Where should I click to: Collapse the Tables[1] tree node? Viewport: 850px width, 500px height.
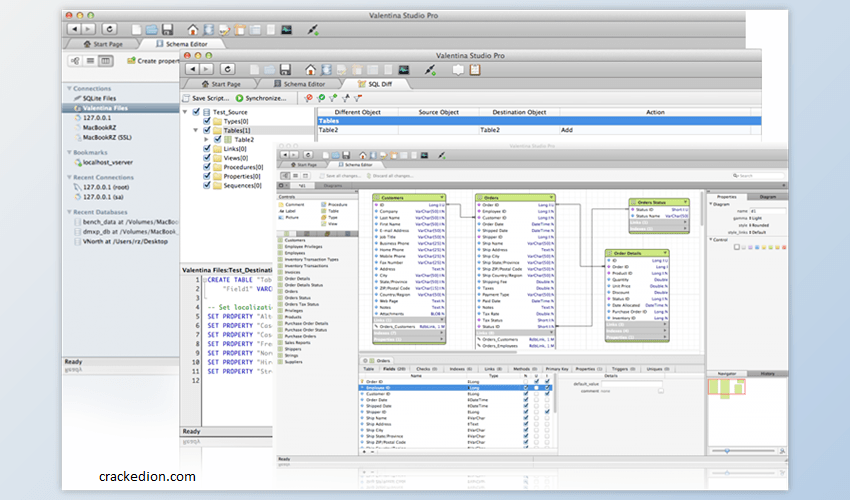(196, 130)
